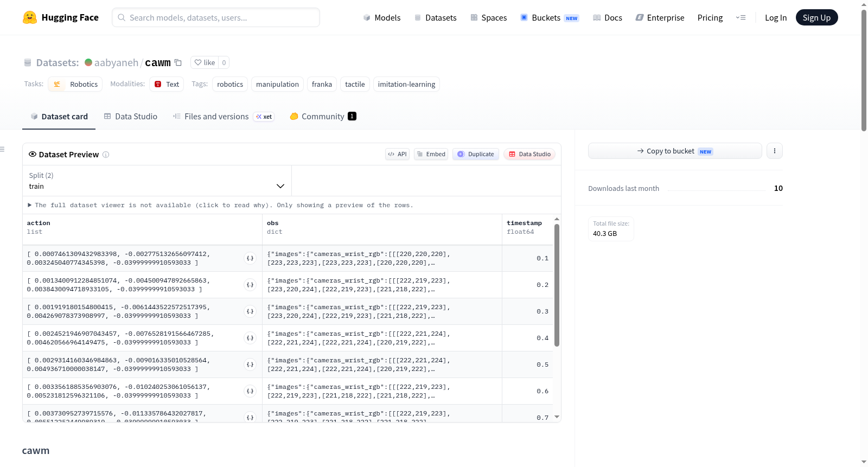Expand JSON braces icon for timestamp 0.5 row
868x467 pixels.
click(x=250, y=364)
